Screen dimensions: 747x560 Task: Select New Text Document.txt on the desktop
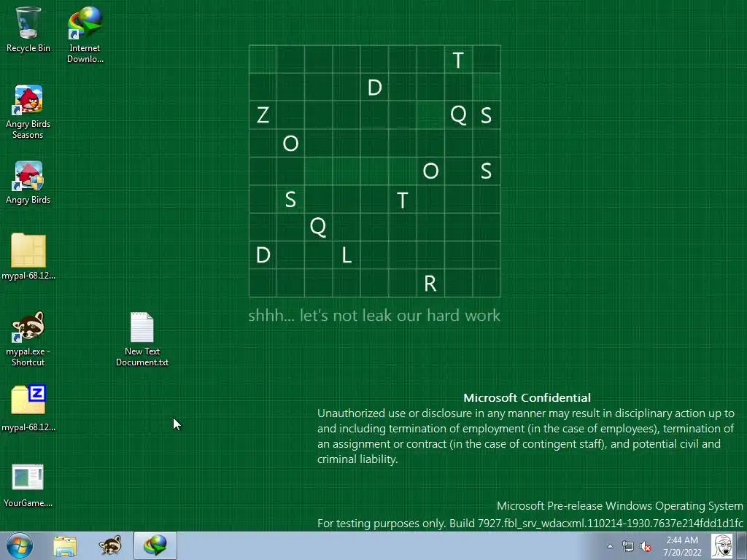click(142, 339)
